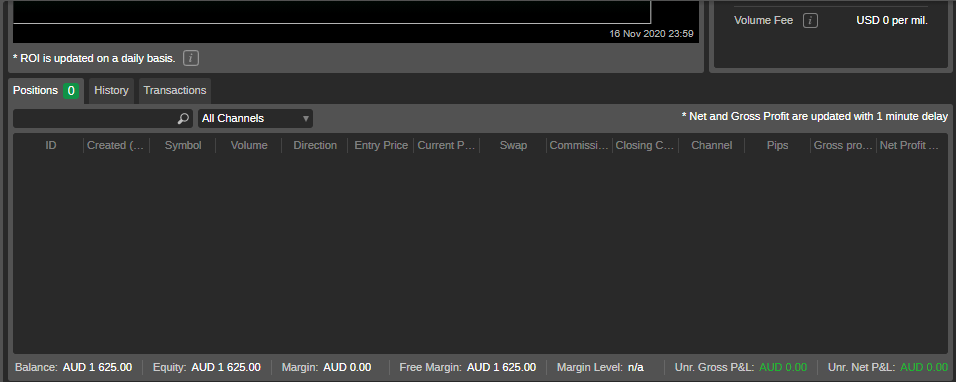Click the green positions count badge

71,91
